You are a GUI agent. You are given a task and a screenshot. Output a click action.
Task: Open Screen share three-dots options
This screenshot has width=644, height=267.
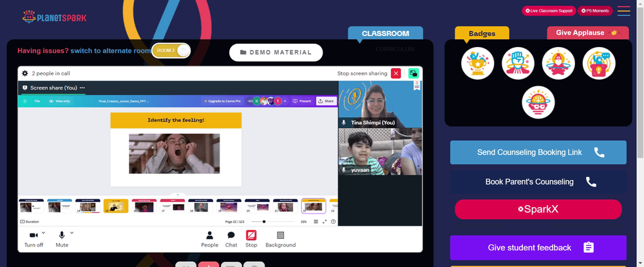pyautogui.click(x=82, y=87)
